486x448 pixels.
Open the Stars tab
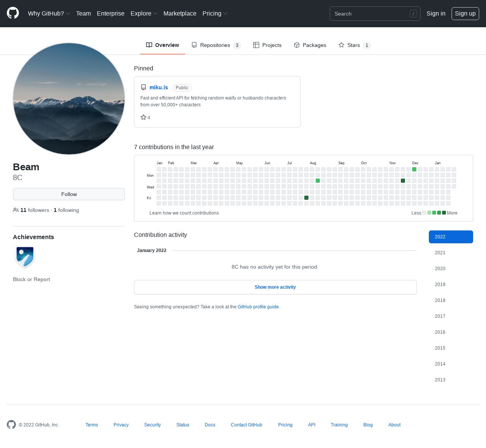click(354, 45)
